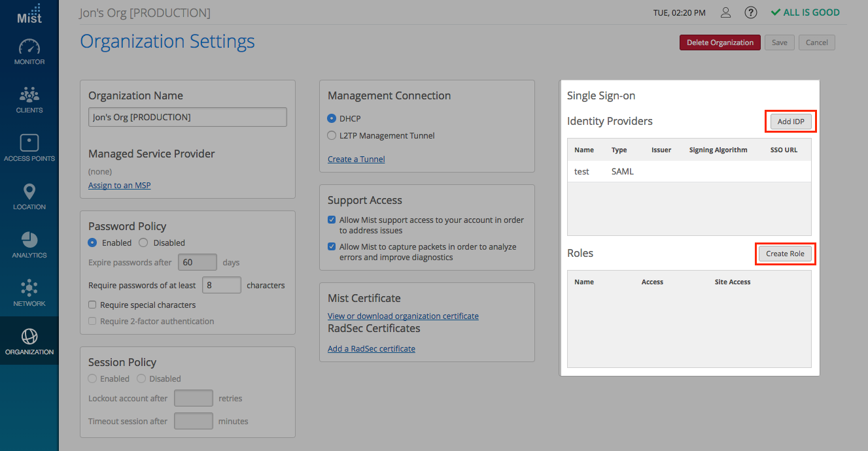This screenshot has width=868, height=451.
Task: Open the Clients section icon
Action: (x=29, y=96)
